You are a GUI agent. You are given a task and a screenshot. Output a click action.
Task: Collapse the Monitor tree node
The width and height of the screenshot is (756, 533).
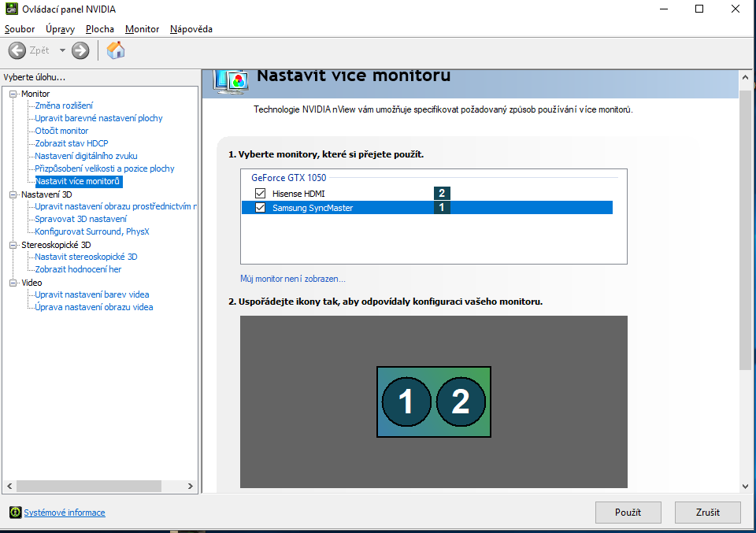(13, 94)
